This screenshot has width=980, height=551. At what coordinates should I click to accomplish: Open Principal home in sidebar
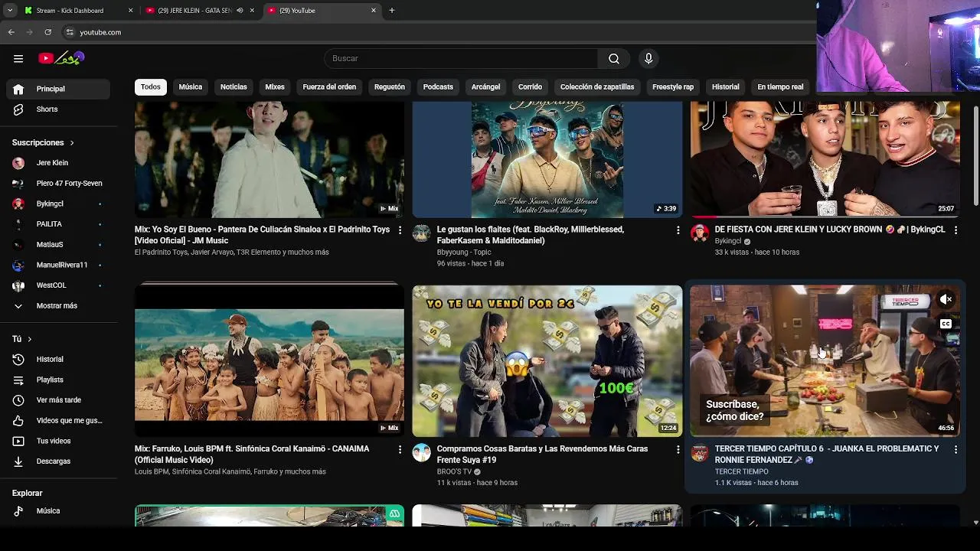[58, 89]
